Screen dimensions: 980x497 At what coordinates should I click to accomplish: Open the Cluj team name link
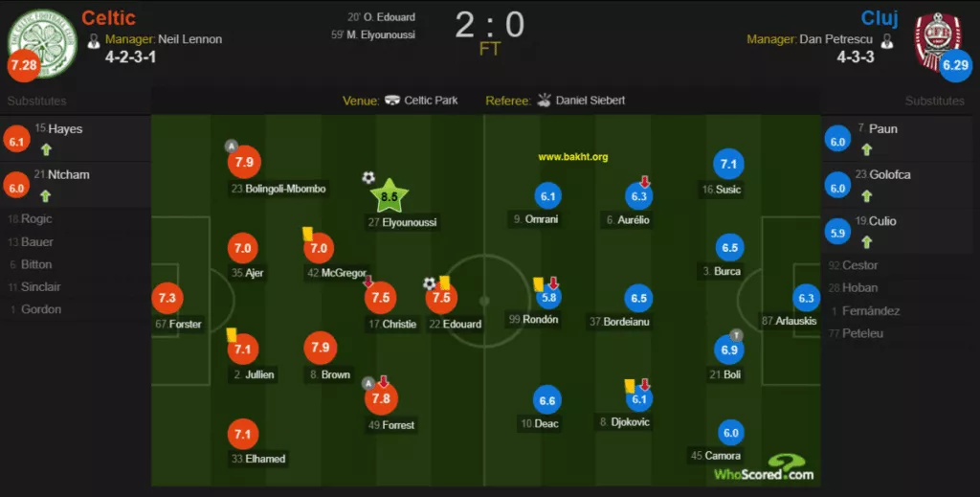(879, 17)
